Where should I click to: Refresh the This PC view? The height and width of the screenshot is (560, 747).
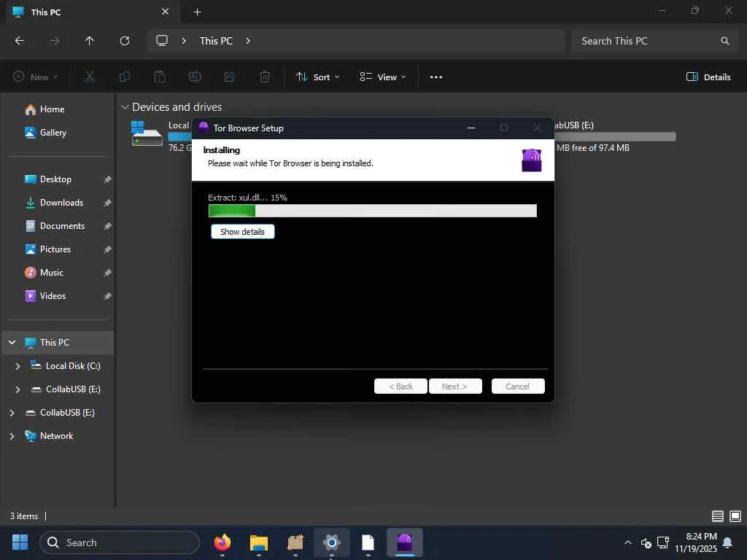pos(125,41)
